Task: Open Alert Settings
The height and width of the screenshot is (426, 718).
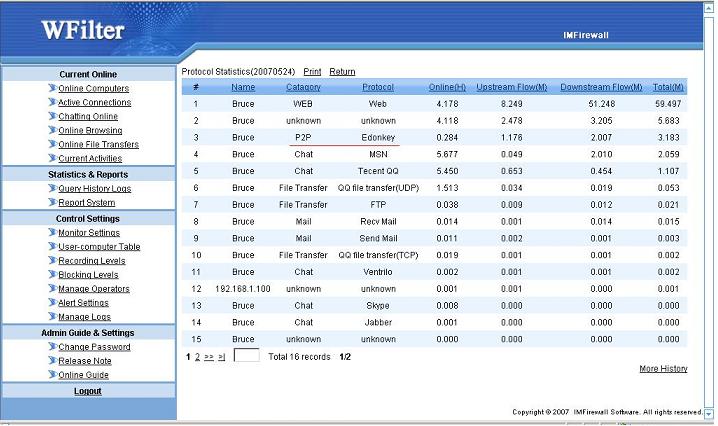Action: pyautogui.click(x=83, y=303)
